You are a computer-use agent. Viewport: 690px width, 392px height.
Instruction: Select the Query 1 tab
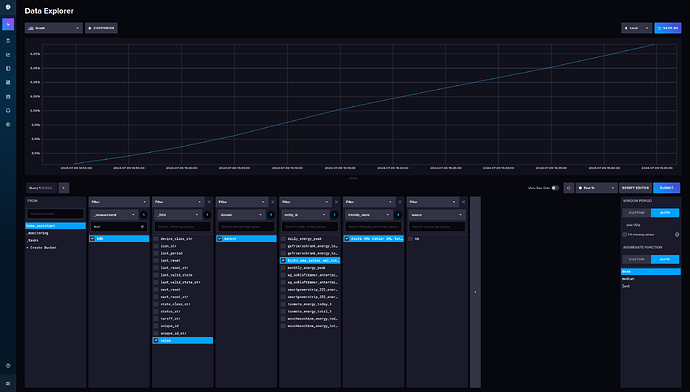pyautogui.click(x=41, y=188)
